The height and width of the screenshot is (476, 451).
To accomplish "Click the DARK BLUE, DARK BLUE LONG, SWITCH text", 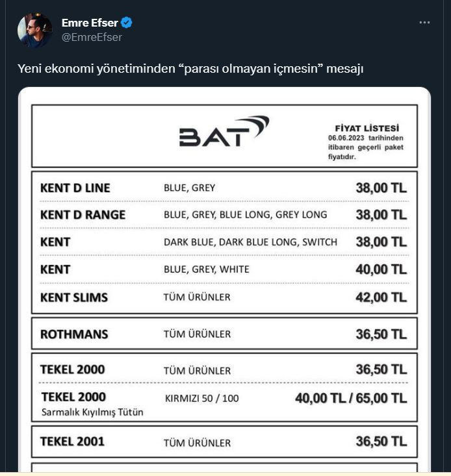I will click(251, 242).
